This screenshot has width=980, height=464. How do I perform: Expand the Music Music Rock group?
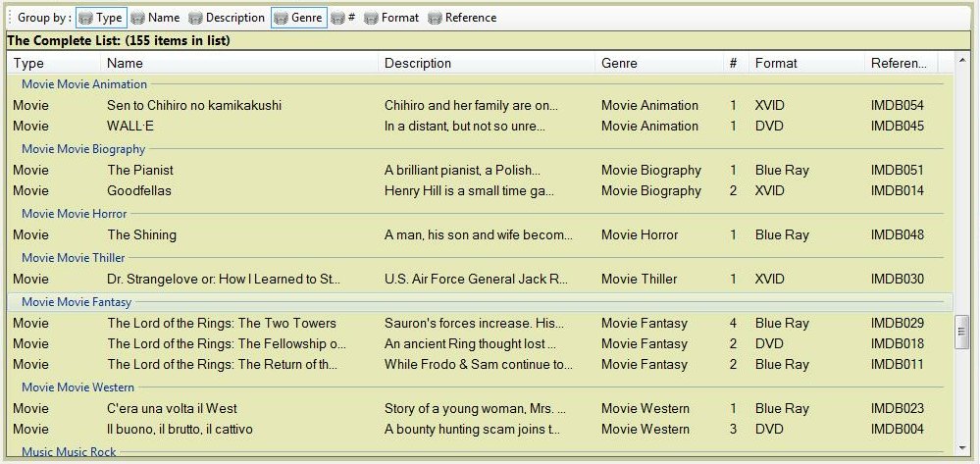tap(69, 452)
